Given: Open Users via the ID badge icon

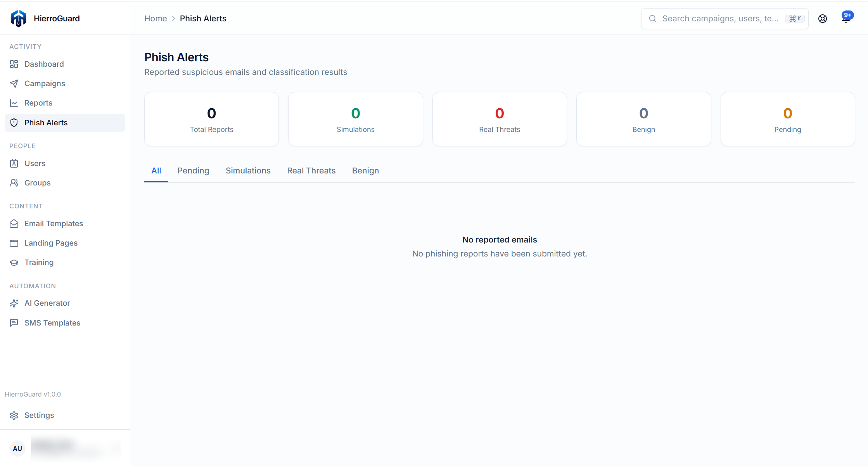Looking at the screenshot, I should coord(14,163).
